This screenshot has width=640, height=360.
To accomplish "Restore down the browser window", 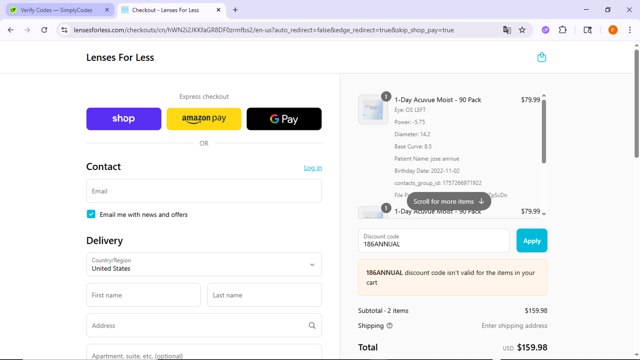I will coord(608,10).
